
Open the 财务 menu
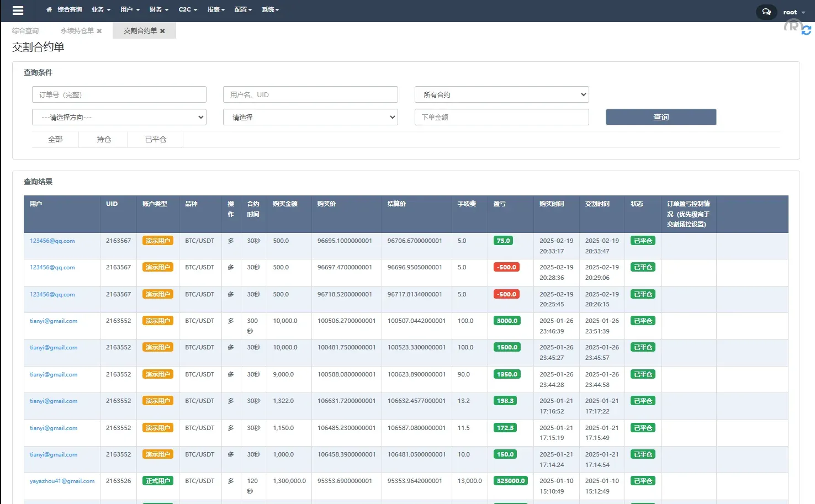click(158, 10)
